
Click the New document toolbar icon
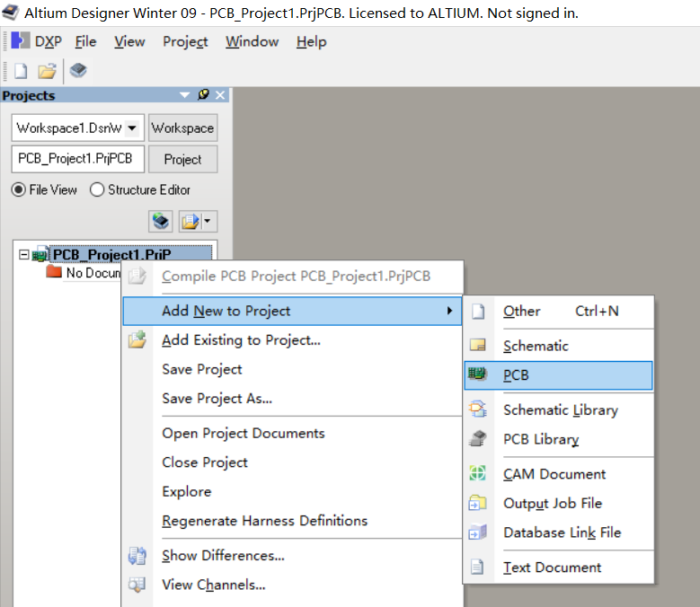21,70
